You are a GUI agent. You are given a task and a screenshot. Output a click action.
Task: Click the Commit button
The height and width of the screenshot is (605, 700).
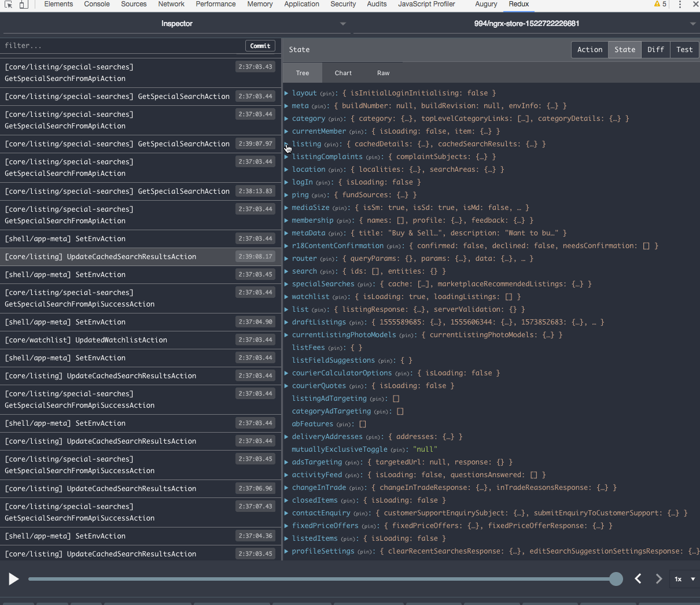click(x=260, y=46)
